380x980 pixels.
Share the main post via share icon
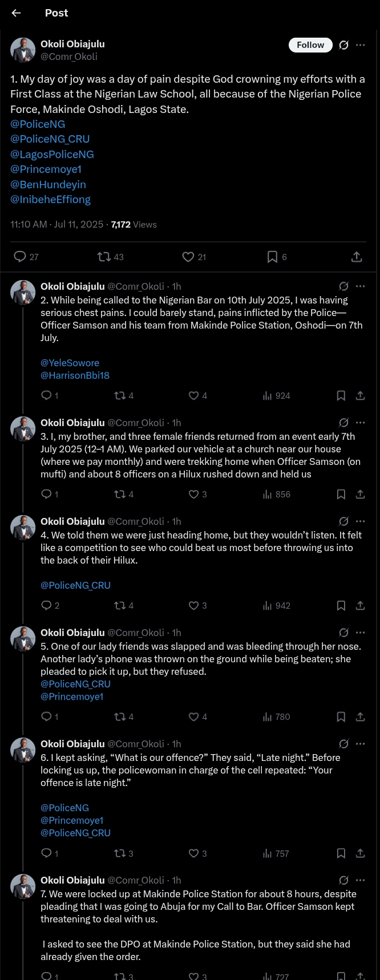pos(357,257)
